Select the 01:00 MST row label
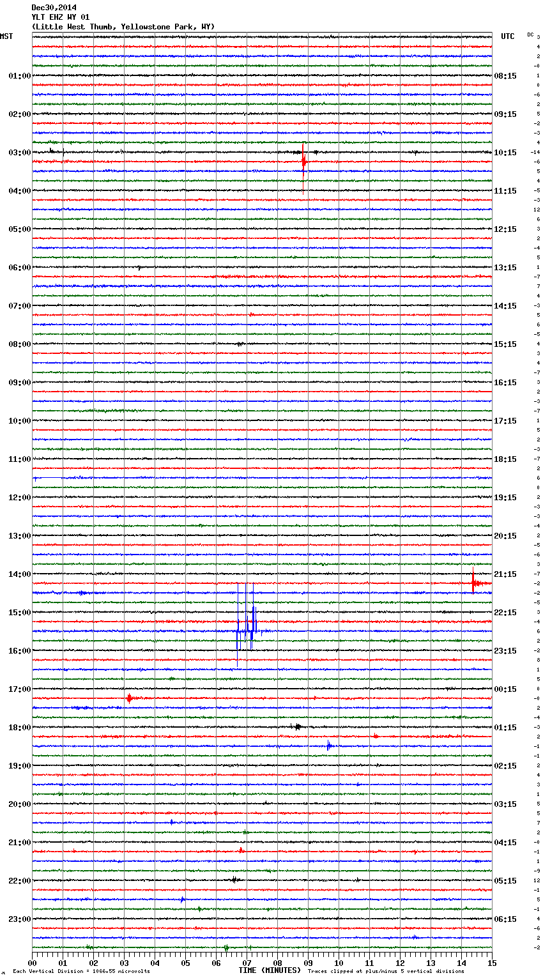Image resolution: width=543 pixels, height=980 pixels. [x=20, y=76]
